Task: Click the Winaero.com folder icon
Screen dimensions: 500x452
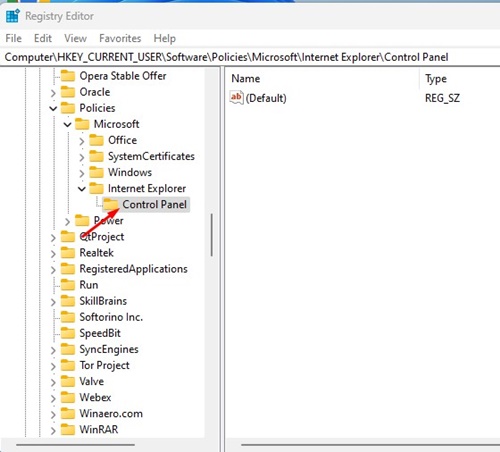Action: click(x=68, y=413)
